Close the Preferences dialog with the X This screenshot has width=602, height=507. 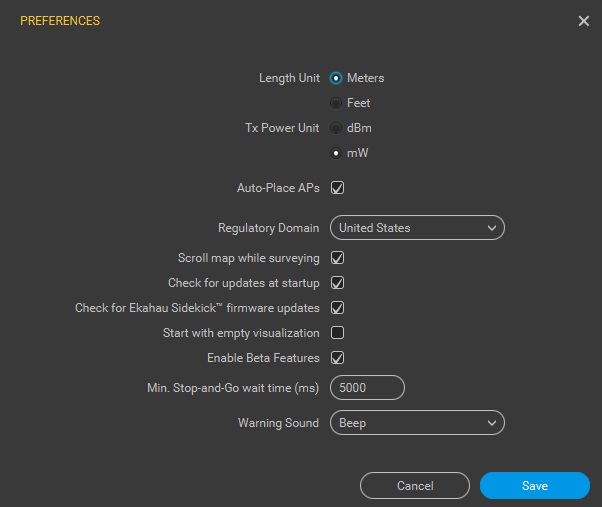584,21
